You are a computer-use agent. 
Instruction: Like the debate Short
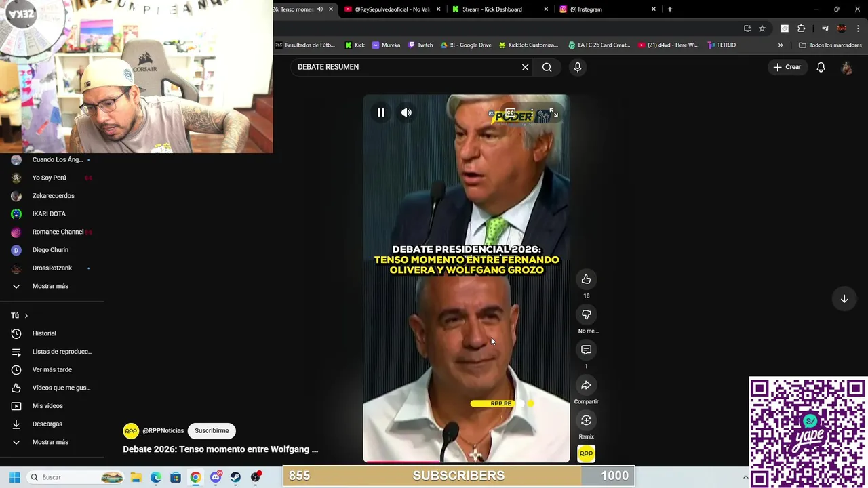coord(586,279)
